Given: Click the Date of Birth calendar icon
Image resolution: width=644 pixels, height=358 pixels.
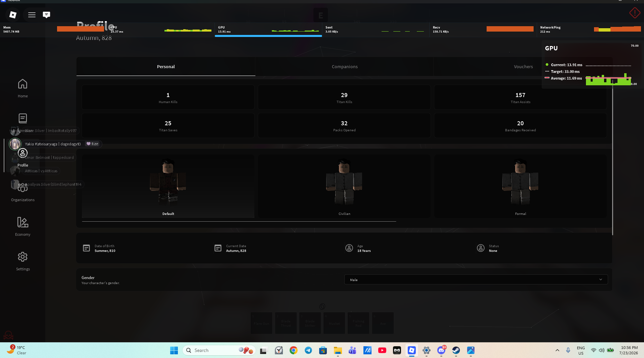Looking at the screenshot, I should 86,248.
